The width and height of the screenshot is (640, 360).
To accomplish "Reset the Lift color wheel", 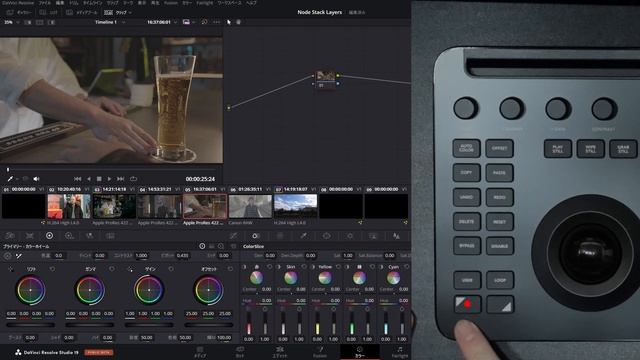I will (x=52, y=269).
